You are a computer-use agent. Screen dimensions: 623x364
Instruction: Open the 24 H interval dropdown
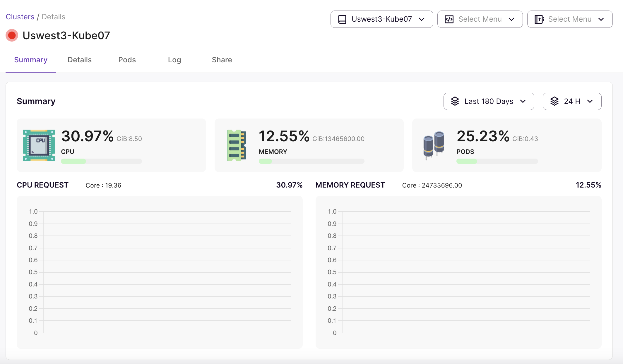[572, 101]
